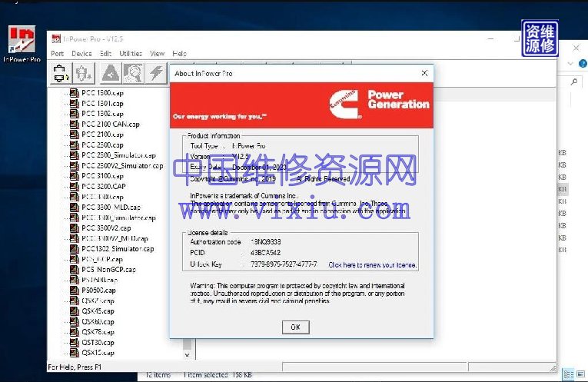Click the file icon beside PCC 1300.cap

pos(75,92)
